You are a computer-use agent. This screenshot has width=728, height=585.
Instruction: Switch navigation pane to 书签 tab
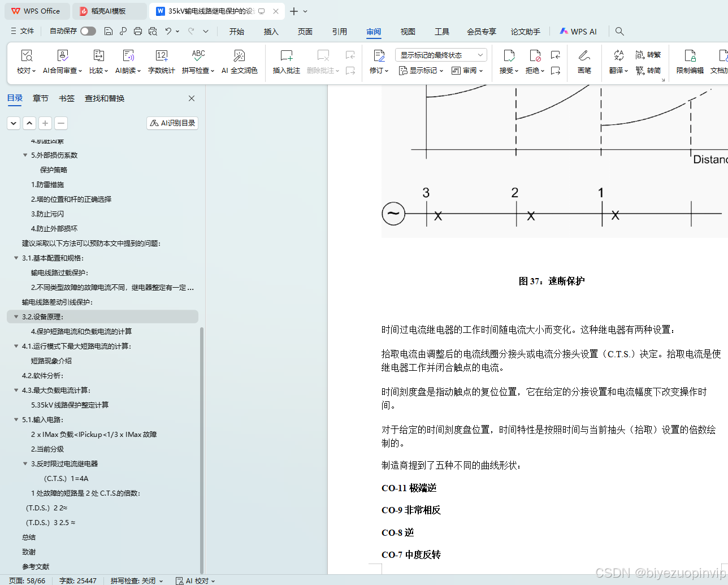coord(67,98)
